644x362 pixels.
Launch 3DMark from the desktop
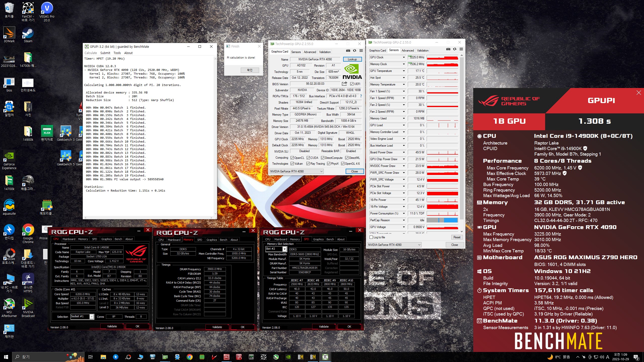[x=9, y=35]
